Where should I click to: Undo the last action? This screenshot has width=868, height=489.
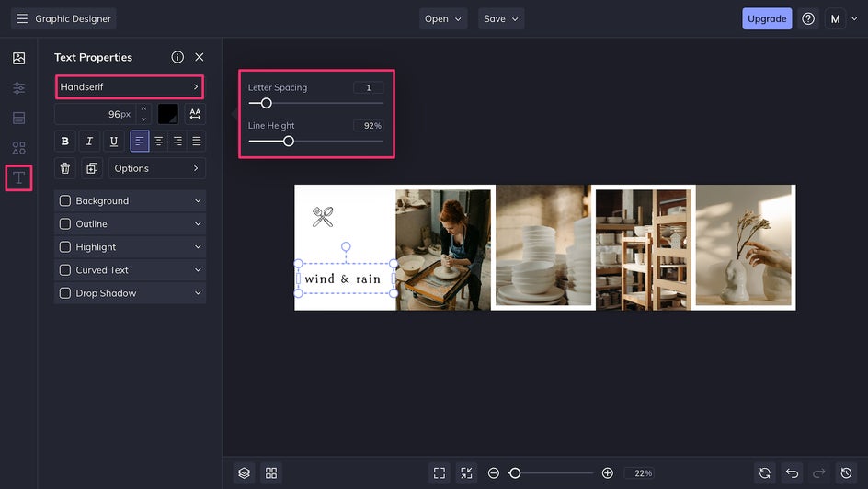[793, 473]
